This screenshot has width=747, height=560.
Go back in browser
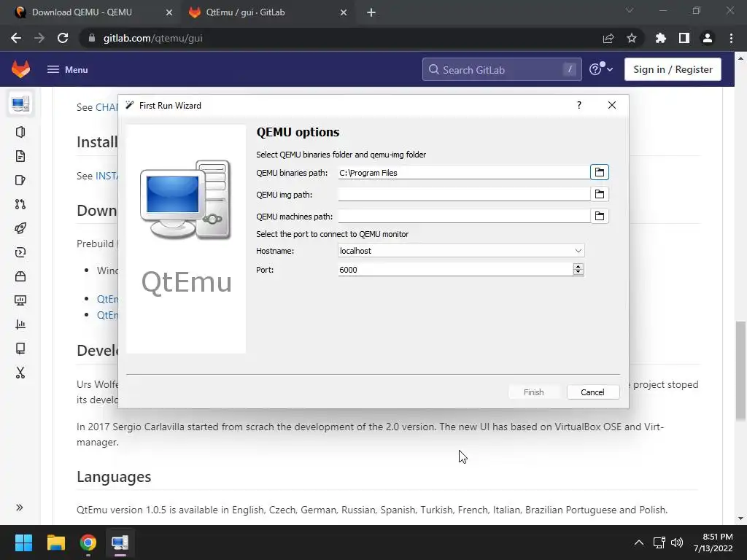point(16,38)
